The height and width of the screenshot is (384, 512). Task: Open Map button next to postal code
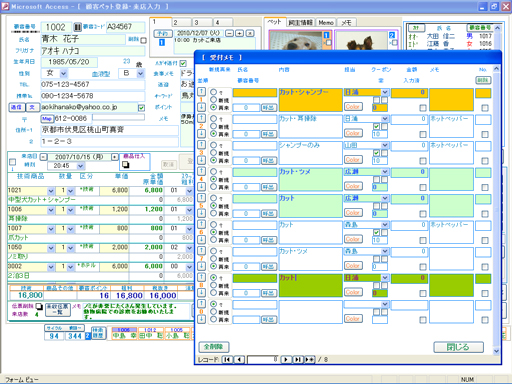click(x=46, y=118)
